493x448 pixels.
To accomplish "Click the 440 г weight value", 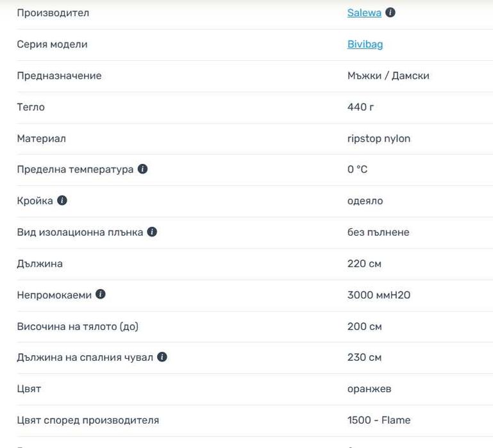I will (x=360, y=107).
